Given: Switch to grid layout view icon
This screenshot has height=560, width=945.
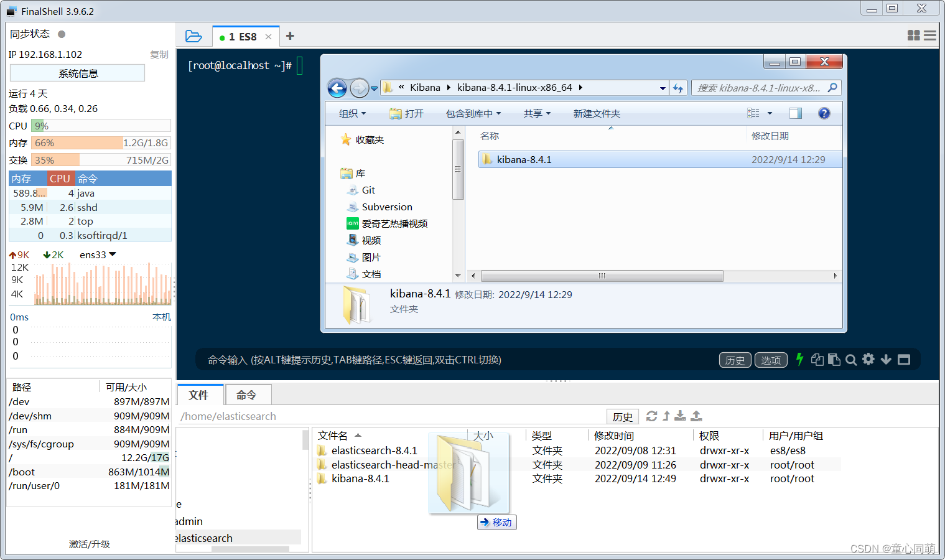Looking at the screenshot, I should pos(913,35).
